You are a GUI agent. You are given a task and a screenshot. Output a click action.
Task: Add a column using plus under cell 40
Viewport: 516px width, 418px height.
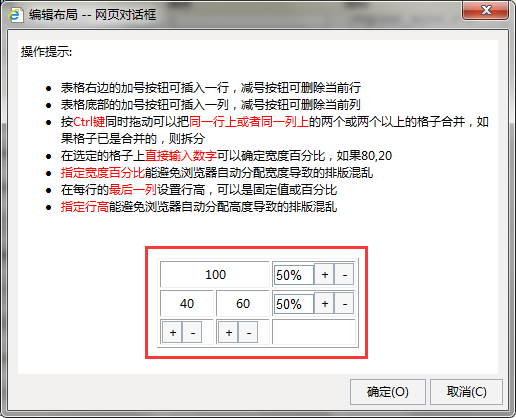(172, 332)
